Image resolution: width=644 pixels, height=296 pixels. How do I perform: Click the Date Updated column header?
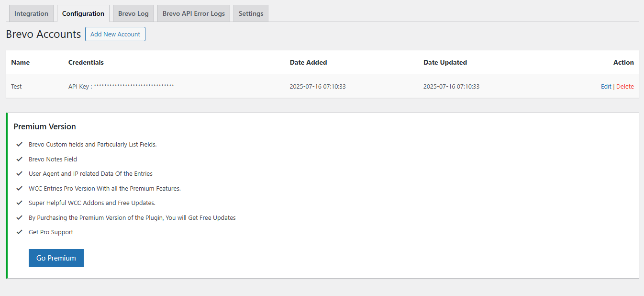445,62
